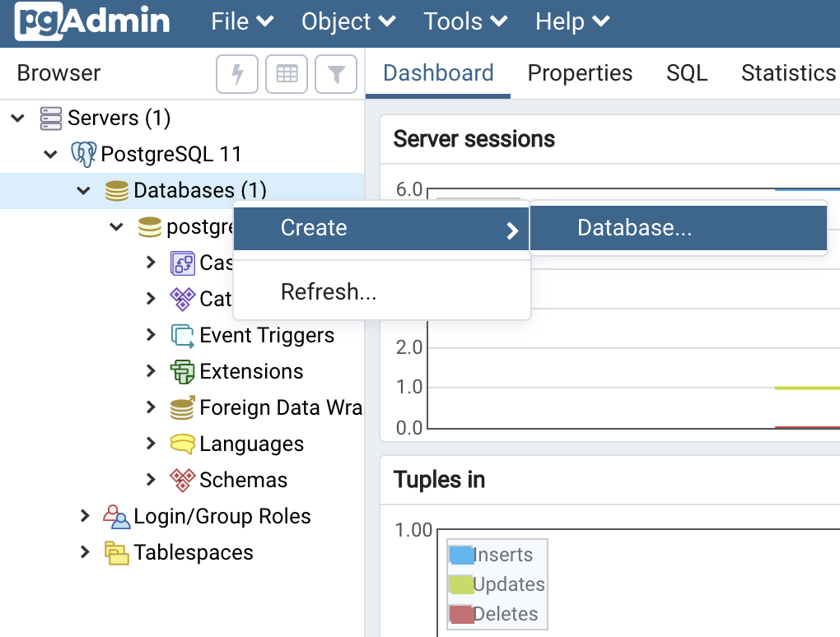Open the SQL tab
The height and width of the screenshot is (637, 840).
[x=687, y=73]
